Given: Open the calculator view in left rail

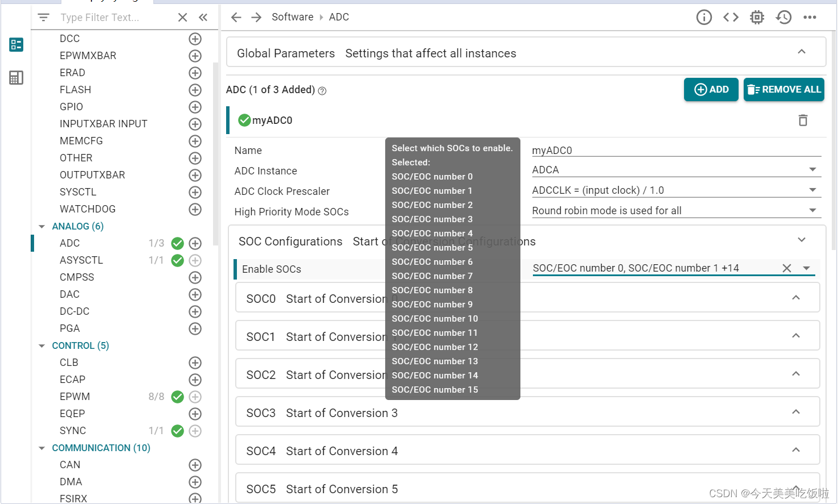Looking at the screenshot, I should coord(16,78).
